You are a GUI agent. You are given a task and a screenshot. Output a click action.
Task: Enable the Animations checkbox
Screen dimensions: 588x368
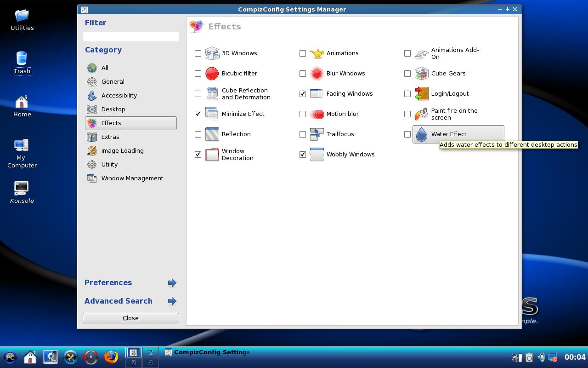(x=303, y=53)
